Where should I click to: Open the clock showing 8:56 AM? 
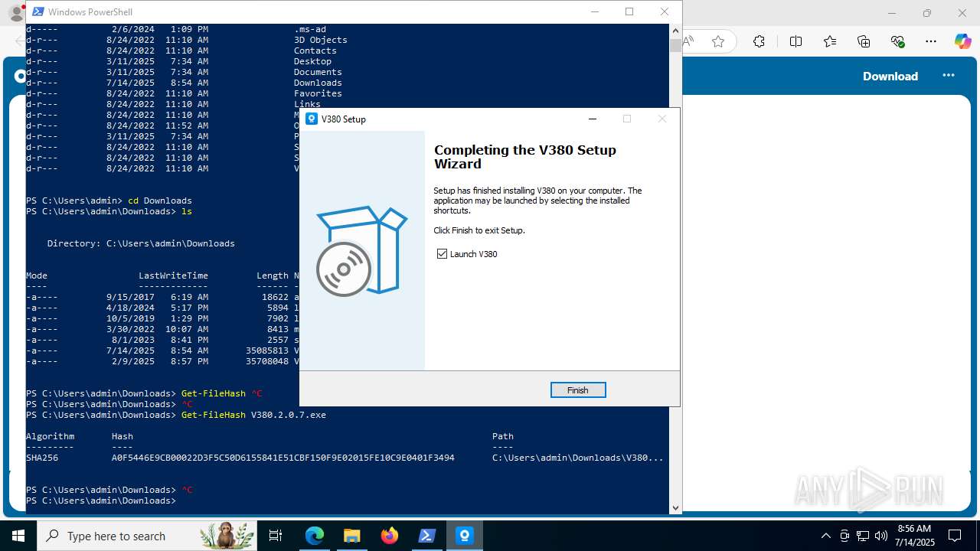[914, 536]
